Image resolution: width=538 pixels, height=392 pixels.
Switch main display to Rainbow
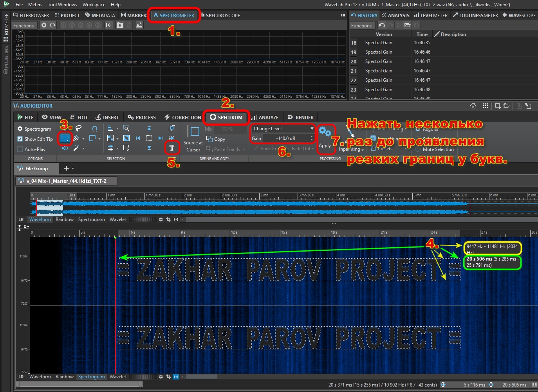pyautogui.click(x=65, y=377)
